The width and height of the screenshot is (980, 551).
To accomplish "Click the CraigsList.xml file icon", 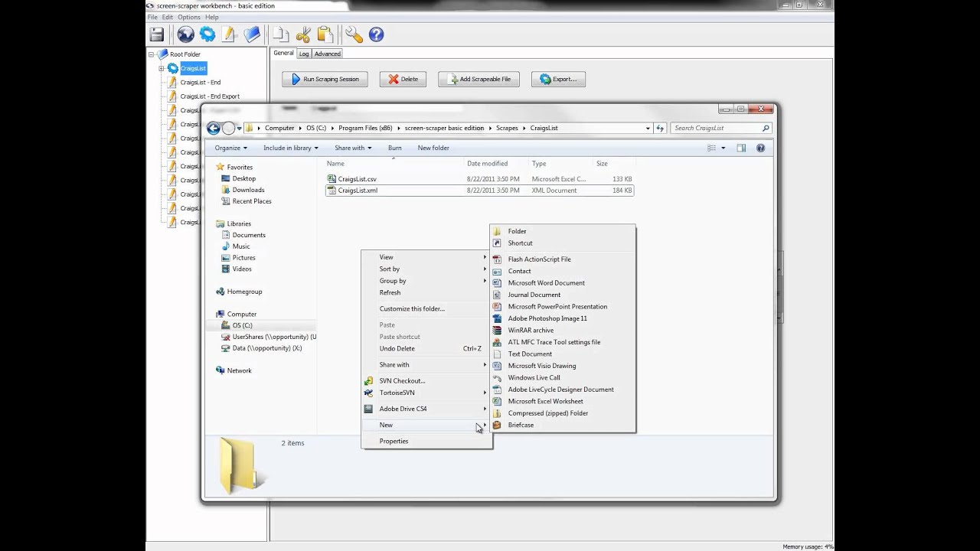I will [332, 191].
